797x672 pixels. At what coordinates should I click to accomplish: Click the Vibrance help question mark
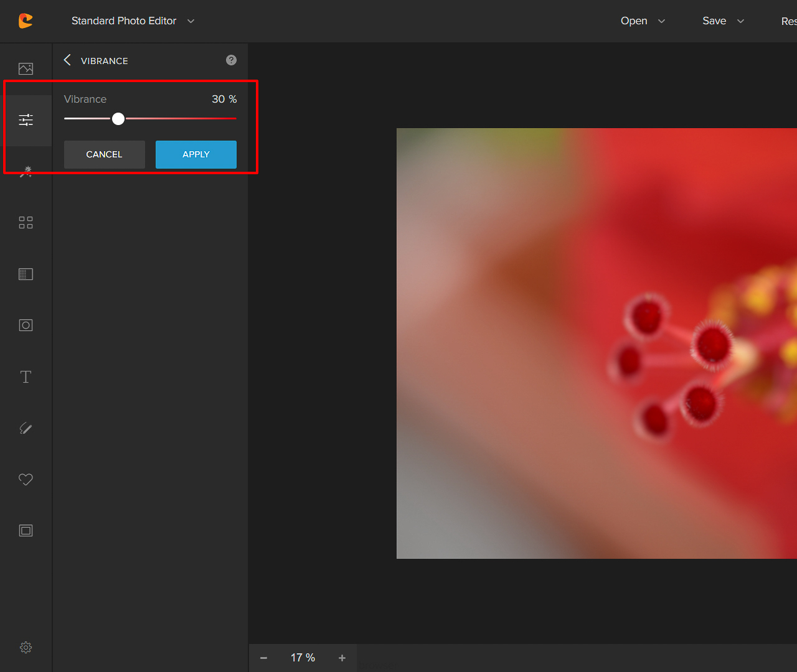point(231,60)
